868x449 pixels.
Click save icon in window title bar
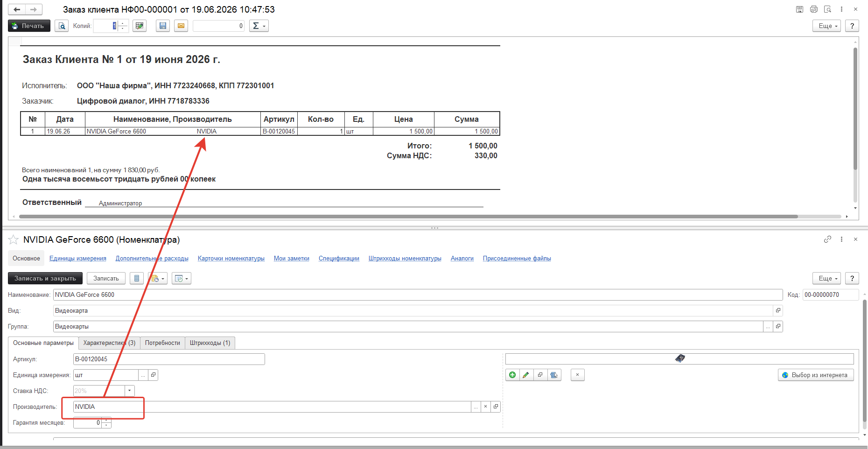coord(799,9)
